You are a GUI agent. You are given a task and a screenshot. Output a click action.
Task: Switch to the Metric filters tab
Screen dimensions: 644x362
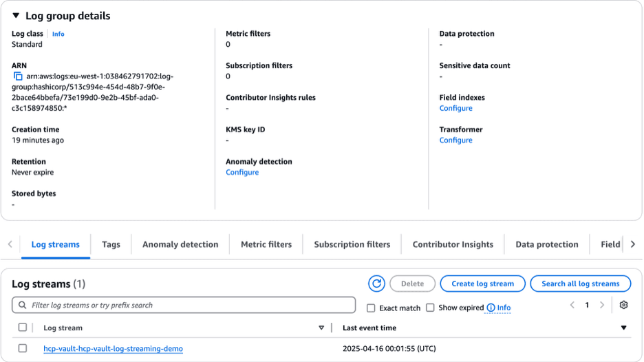[x=266, y=244]
